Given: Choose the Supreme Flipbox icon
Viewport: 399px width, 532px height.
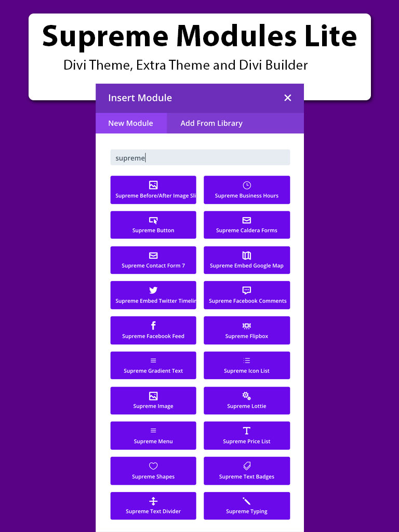Looking at the screenshot, I should [247, 326].
